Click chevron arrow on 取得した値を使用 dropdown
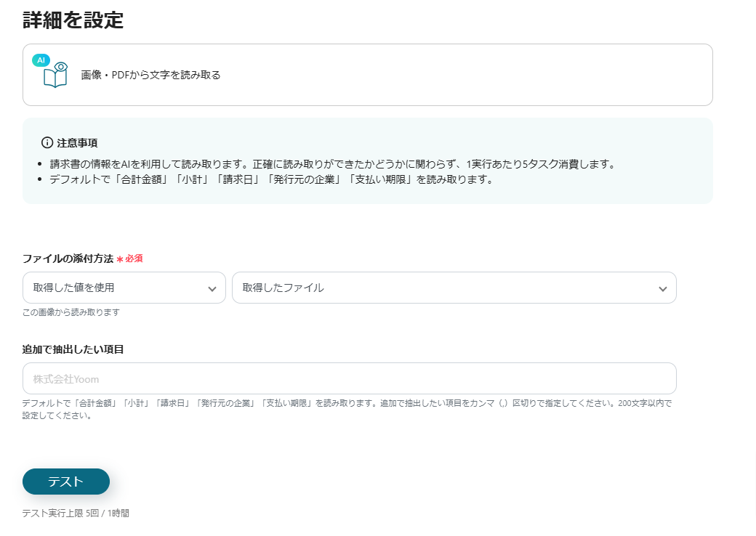Image resolution: width=756 pixels, height=536 pixels. (212, 288)
